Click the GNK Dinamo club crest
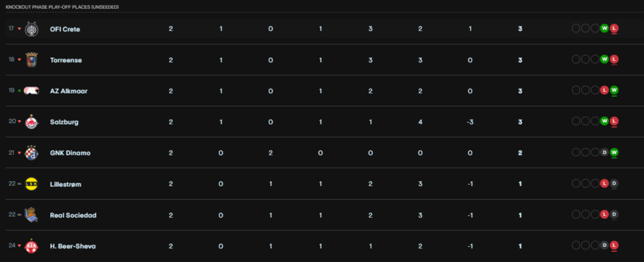This screenshot has width=644, height=262. [x=31, y=152]
